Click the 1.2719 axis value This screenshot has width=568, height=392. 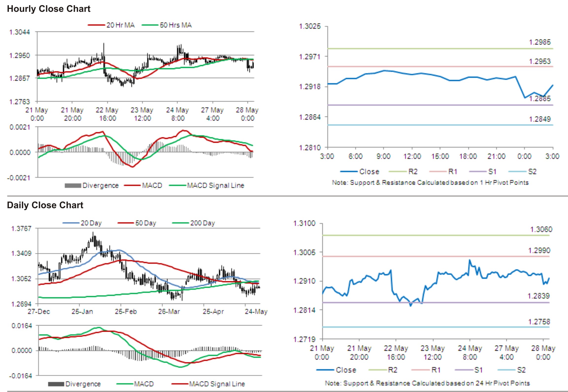point(304,339)
